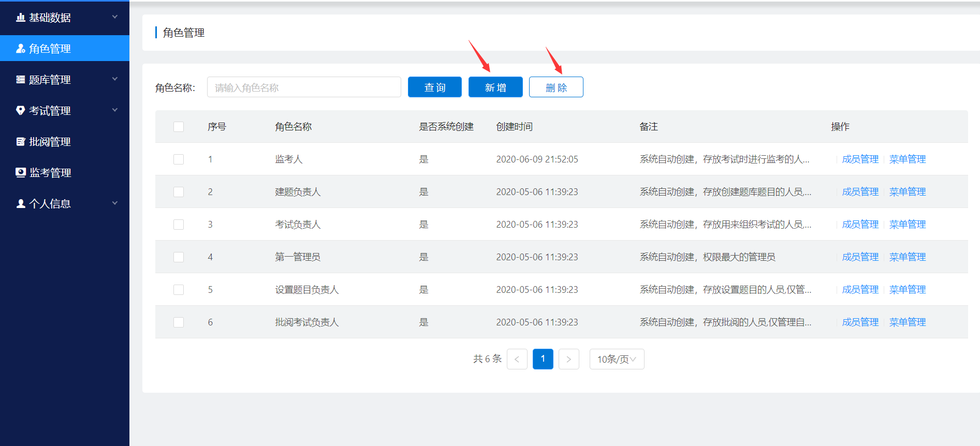Click the 权限最大的管理员 remark cell
This screenshot has width=980, height=446.
(x=707, y=257)
